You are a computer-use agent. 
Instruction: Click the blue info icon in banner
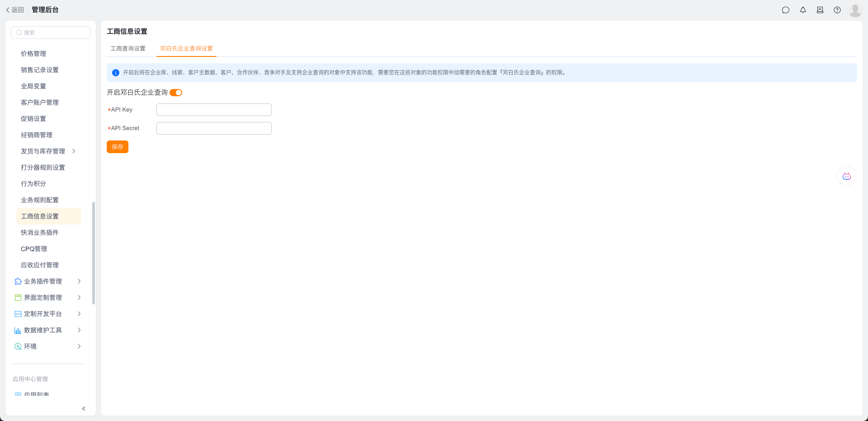click(x=116, y=73)
